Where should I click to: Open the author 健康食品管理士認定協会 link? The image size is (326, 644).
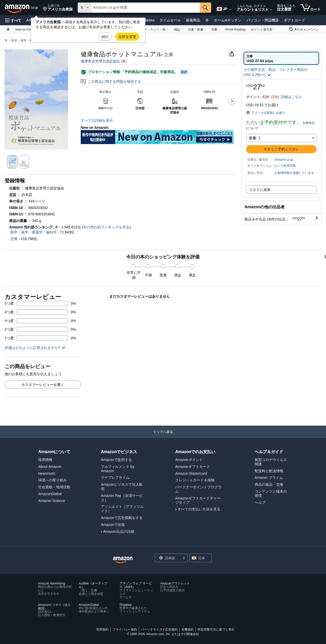tap(100, 61)
